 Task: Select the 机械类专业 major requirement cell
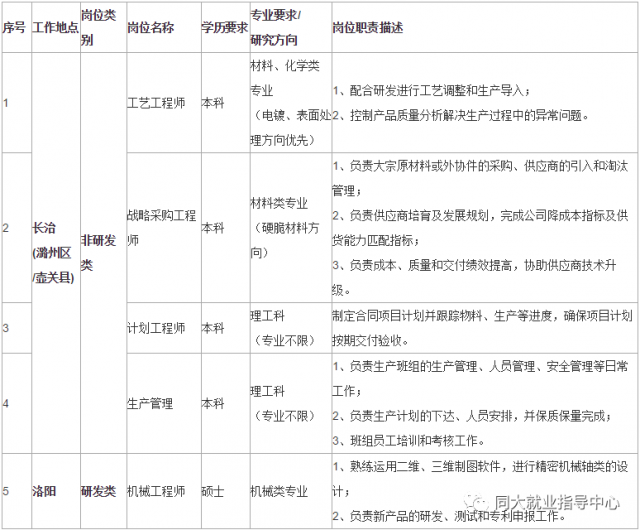coord(279,491)
